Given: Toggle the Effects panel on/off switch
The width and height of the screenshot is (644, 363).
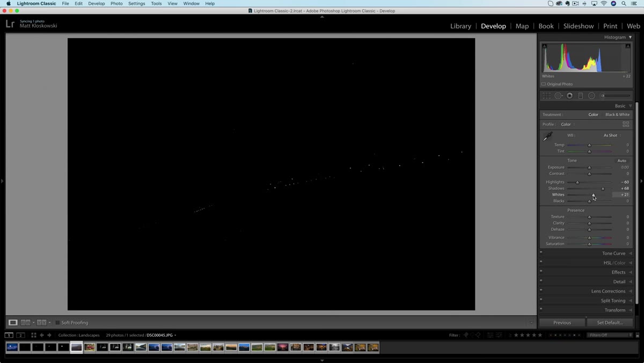Looking at the screenshot, I should click(541, 271).
